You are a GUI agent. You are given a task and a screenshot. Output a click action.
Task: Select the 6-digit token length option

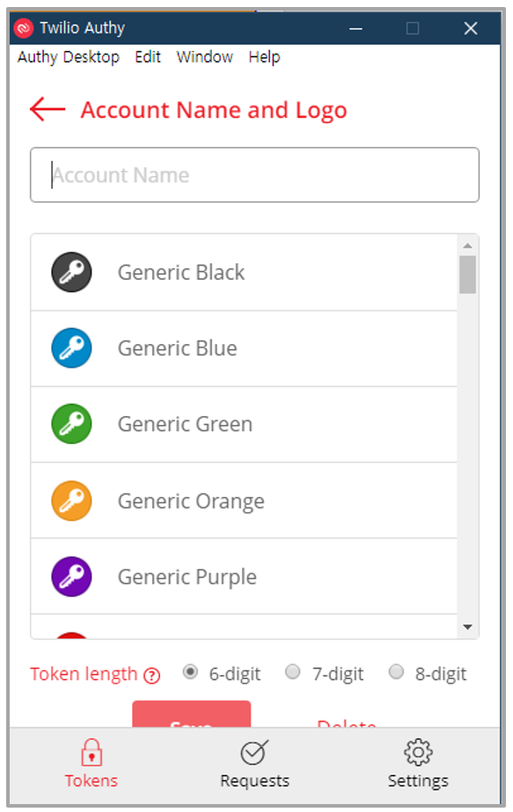[x=190, y=671]
